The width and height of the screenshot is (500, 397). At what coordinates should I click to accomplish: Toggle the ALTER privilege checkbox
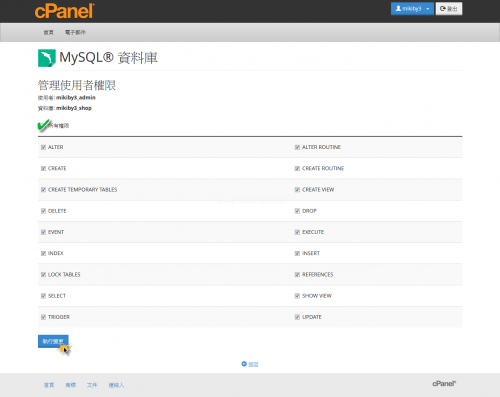pyautogui.click(x=43, y=147)
